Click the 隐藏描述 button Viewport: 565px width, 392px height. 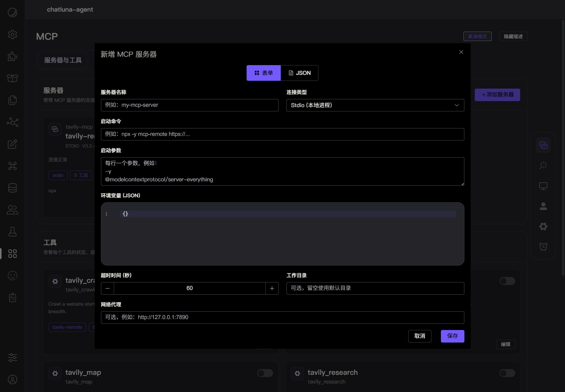(x=513, y=36)
